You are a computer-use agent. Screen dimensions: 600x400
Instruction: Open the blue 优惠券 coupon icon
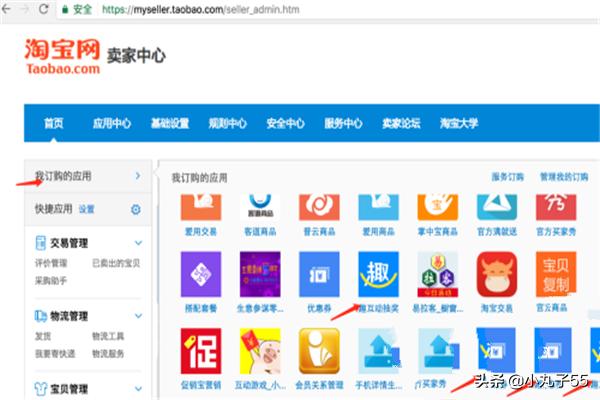319,274
